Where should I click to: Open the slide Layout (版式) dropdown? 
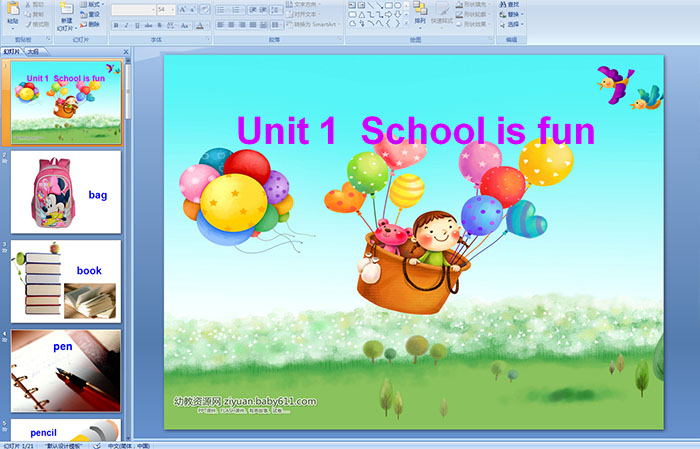[92, 4]
